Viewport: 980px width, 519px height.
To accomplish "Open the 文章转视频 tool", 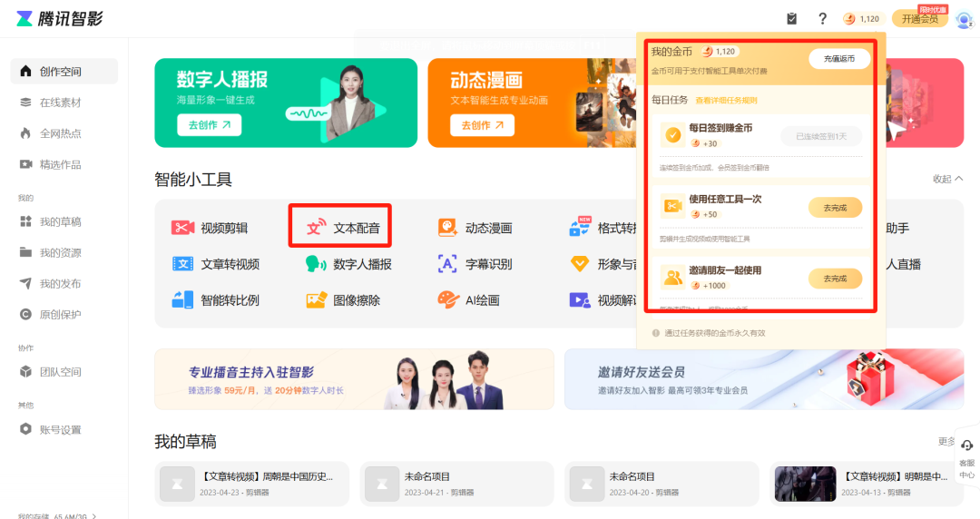I will pyautogui.click(x=216, y=264).
